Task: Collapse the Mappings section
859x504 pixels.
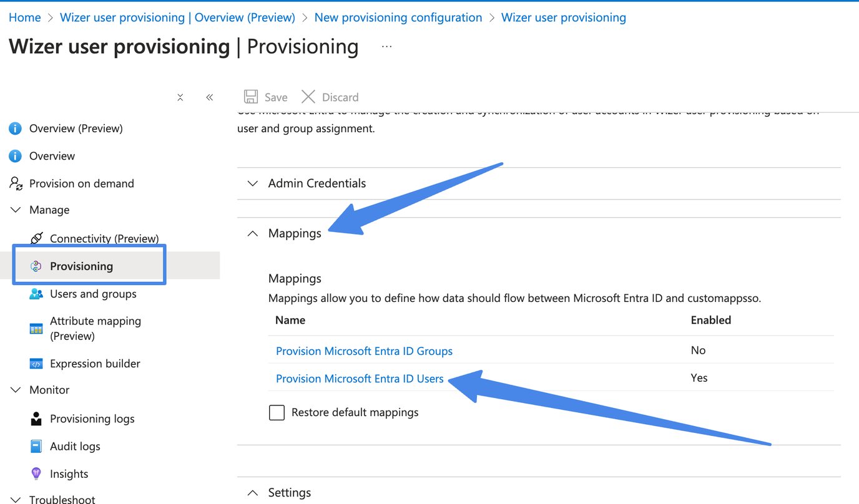Action: coord(252,233)
